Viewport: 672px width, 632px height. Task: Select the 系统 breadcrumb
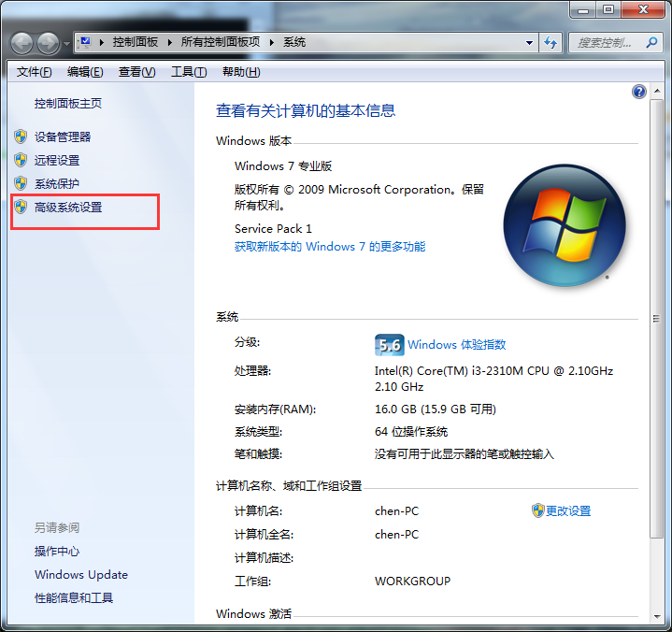(294, 42)
